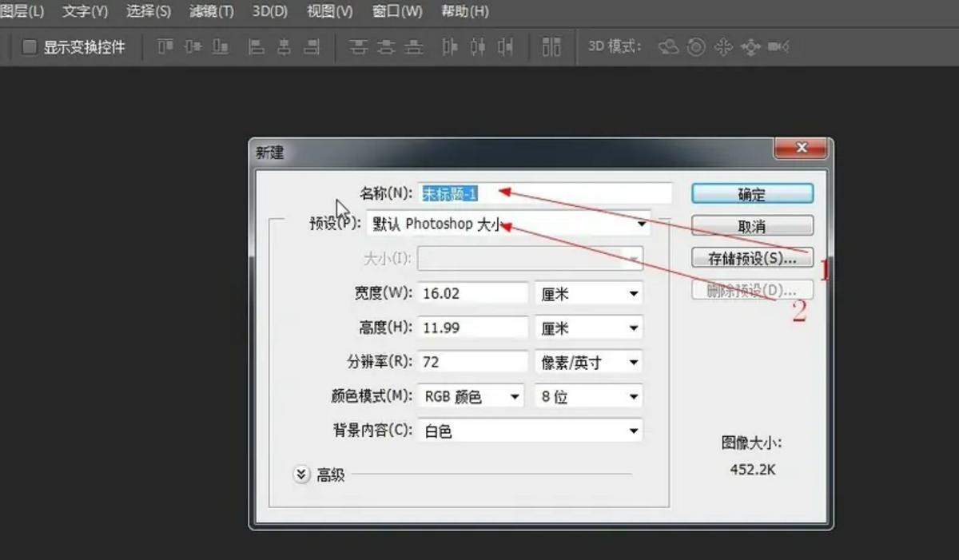
Task: Activate the 3D rotate mode icon
Action: click(x=670, y=47)
